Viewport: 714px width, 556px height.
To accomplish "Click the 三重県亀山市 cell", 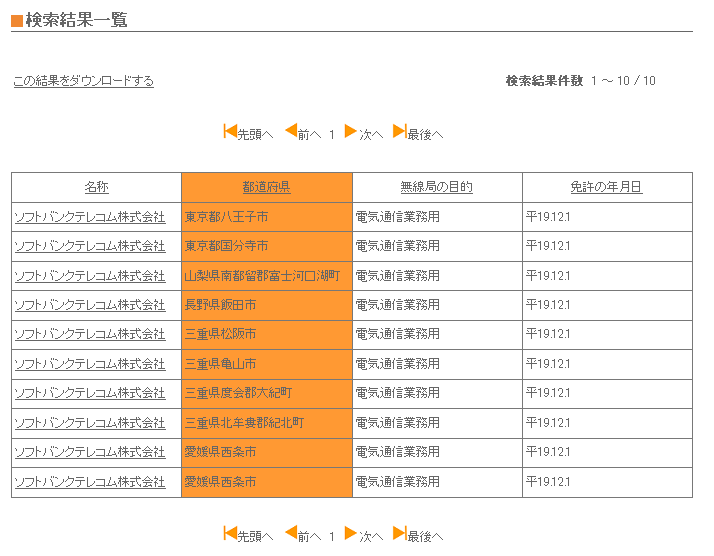I will [x=267, y=364].
